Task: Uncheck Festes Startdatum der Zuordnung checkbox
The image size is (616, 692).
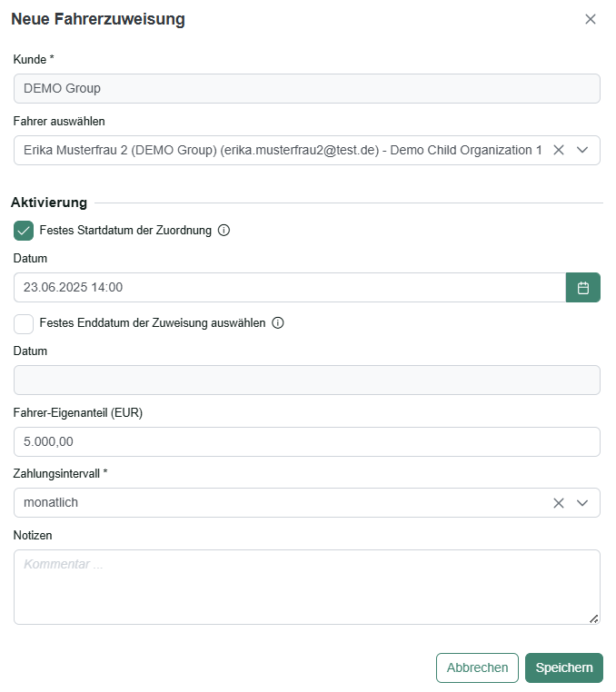Action: tap(24, 231)
